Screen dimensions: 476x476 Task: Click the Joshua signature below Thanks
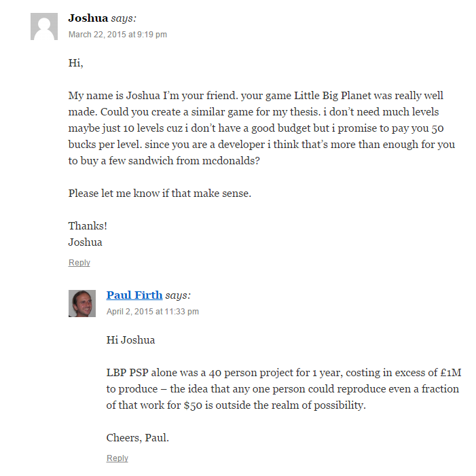tap(86, 242)
